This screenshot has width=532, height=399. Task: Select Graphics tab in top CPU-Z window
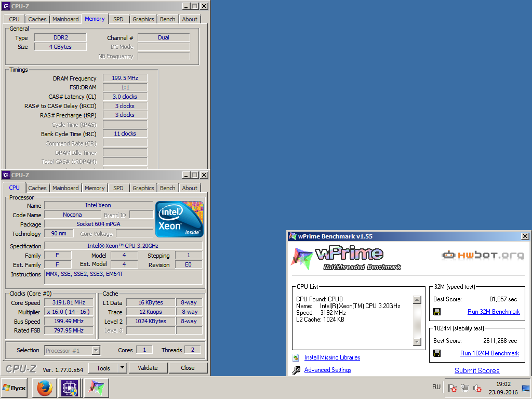tap(143, 19)
